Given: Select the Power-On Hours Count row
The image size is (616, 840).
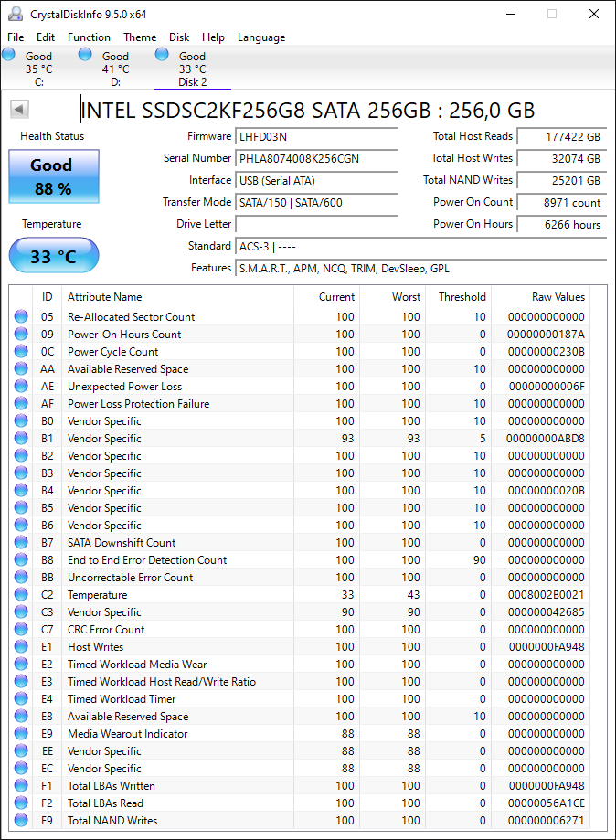Looking at the screenshot, I should [308, 335].
